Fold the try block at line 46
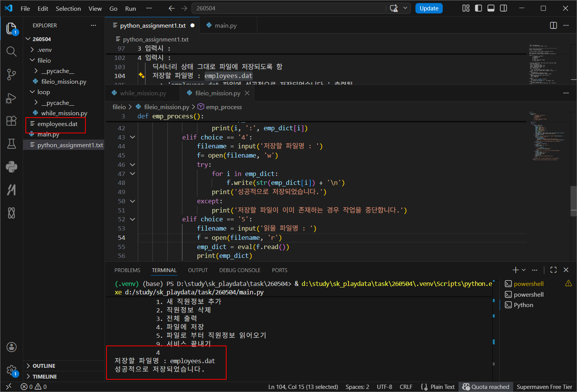The image size is (577, 392). click(x=132, y=164)
